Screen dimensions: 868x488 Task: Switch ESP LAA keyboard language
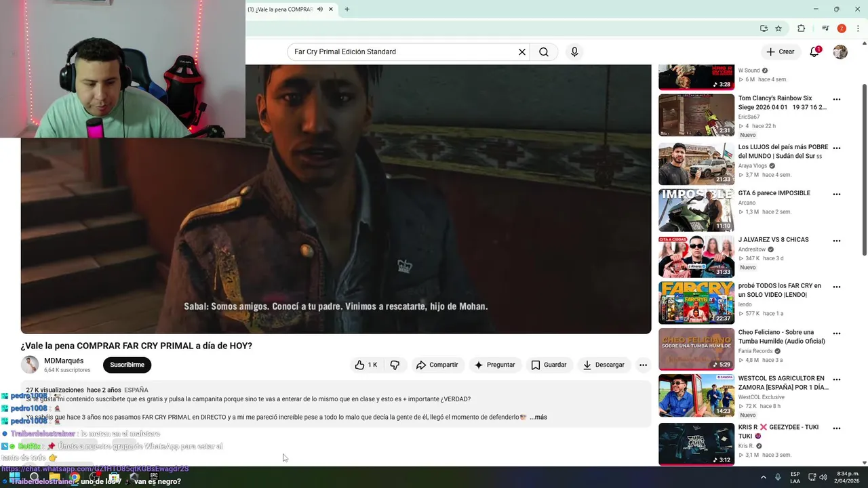795,477
